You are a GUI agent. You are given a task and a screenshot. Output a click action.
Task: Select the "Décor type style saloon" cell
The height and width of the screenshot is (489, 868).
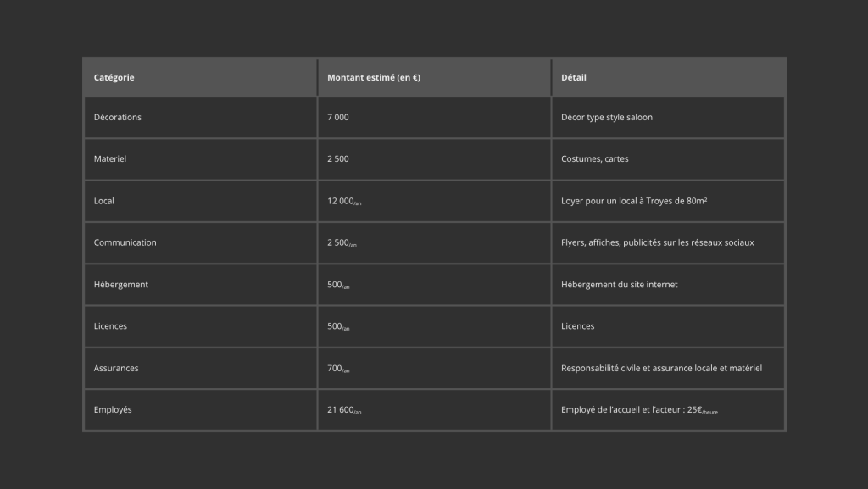[607, 117]
